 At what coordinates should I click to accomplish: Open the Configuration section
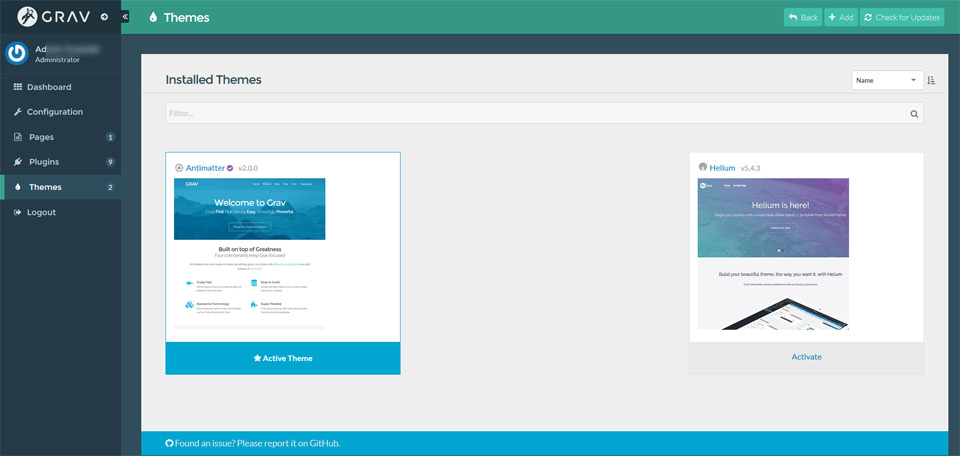[61, 112]
